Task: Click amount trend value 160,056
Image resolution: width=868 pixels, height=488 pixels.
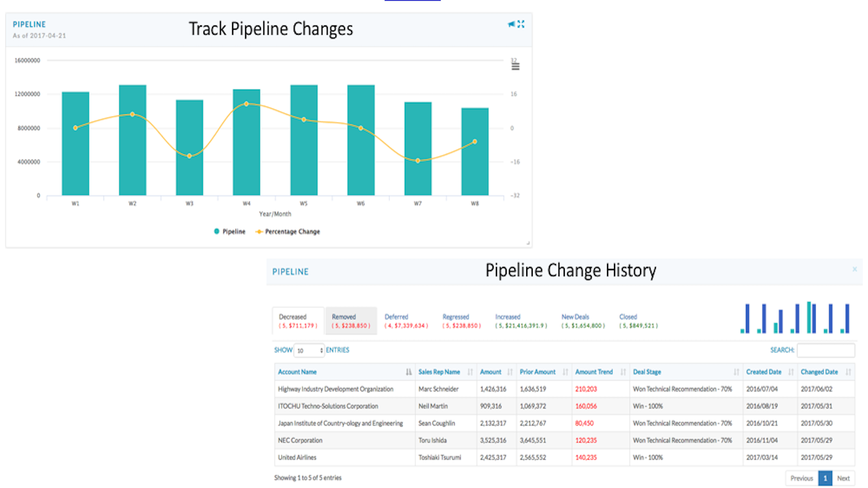Action: pos(586,406)
